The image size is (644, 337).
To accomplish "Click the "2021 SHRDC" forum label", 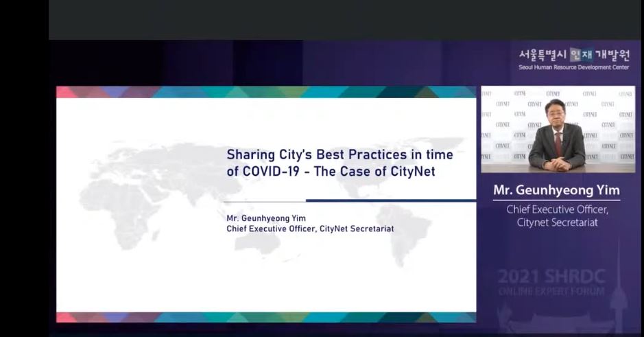I will coord(551,277).
